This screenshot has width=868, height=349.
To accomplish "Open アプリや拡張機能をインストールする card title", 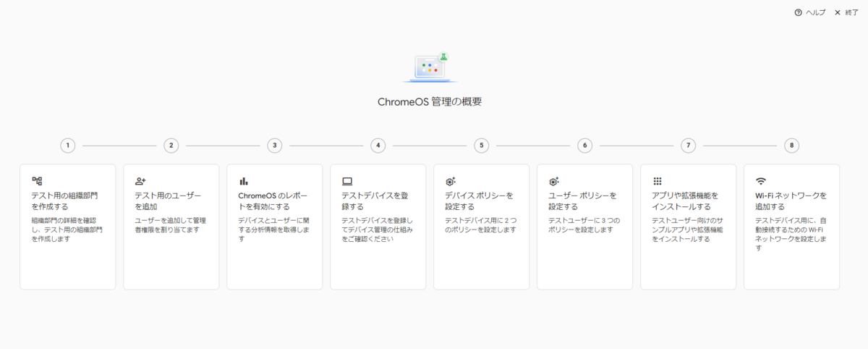I will pos(686,201).
